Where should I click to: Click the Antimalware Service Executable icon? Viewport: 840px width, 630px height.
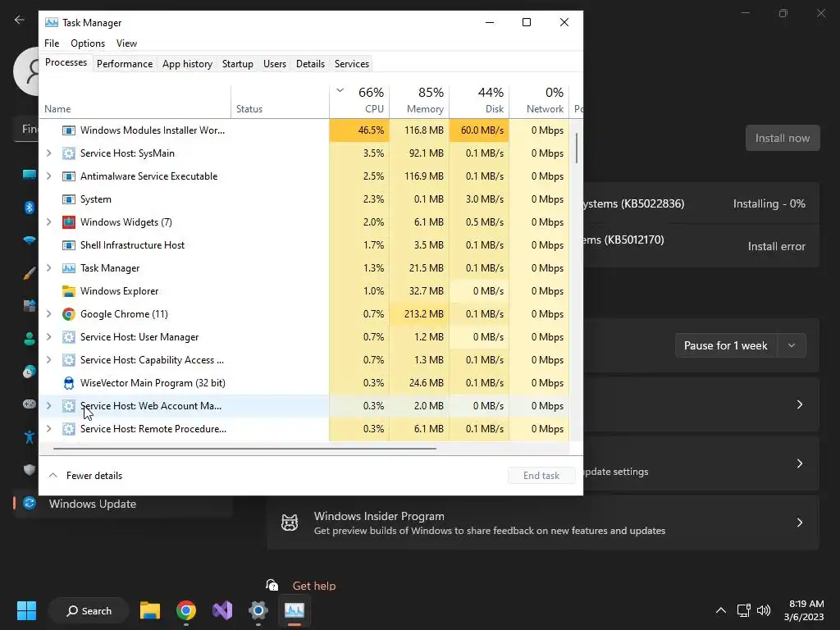pos(69,176)
